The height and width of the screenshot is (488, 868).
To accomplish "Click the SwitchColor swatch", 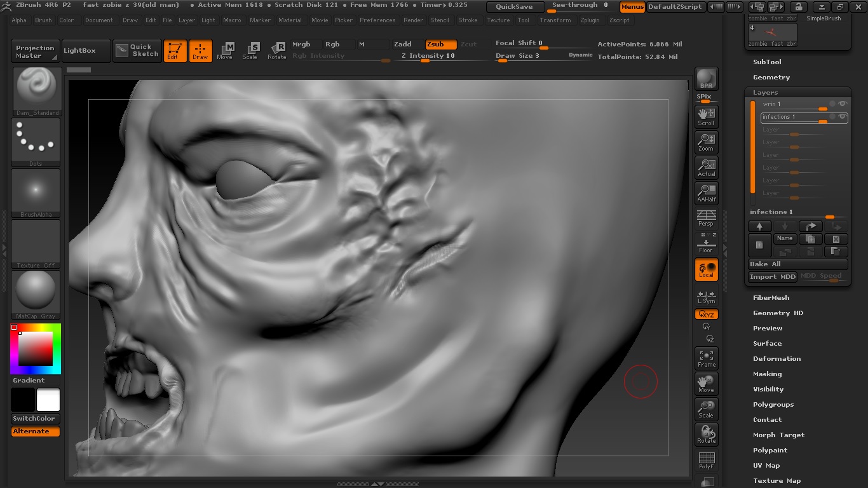I will pos(35,418).
